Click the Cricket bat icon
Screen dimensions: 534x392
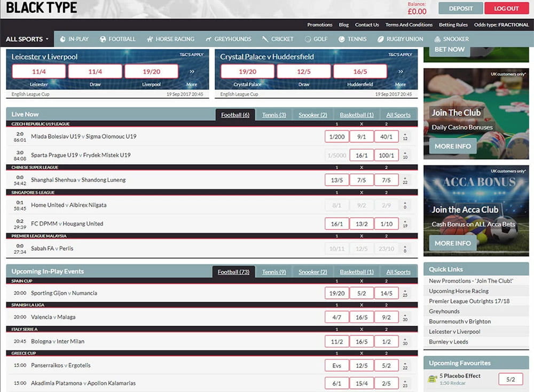tap(265, 39)
